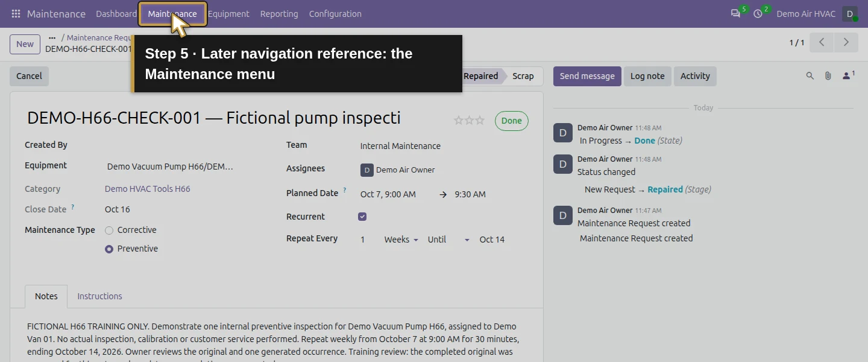The height and width of the screenshot is (362, 868).
Task: Show followers person icon
Action: point(847,76)
